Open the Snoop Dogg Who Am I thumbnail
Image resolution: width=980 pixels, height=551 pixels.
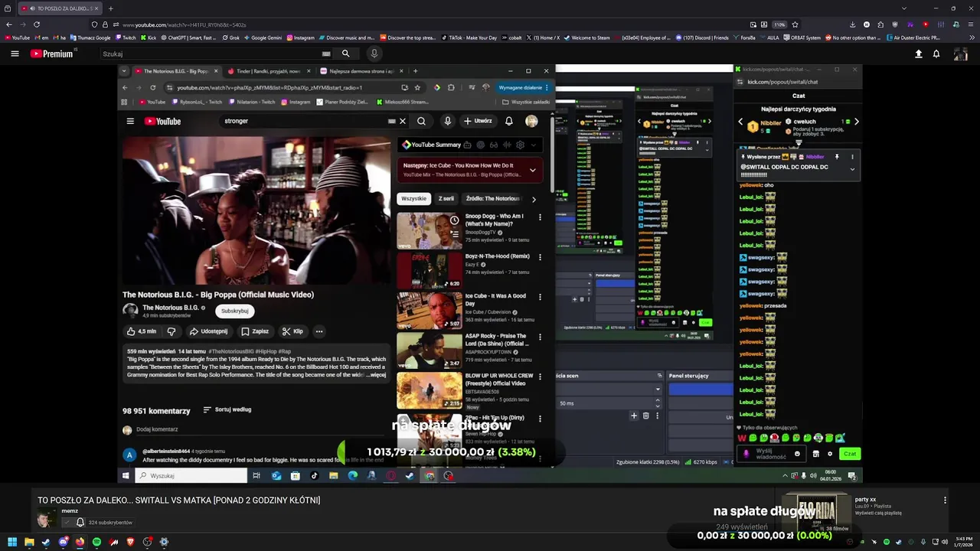[430, 230]
